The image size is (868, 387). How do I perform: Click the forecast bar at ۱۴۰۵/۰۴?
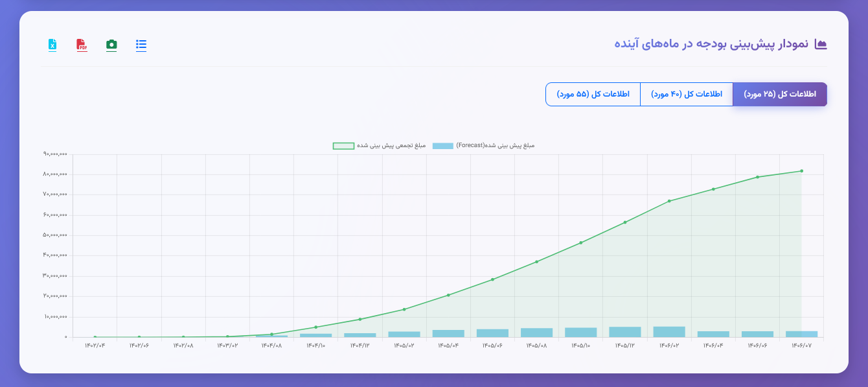(x=448, y=333)
